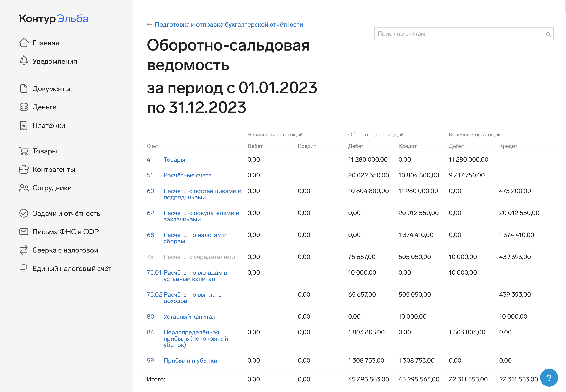Click account number 68

[150, 235]
